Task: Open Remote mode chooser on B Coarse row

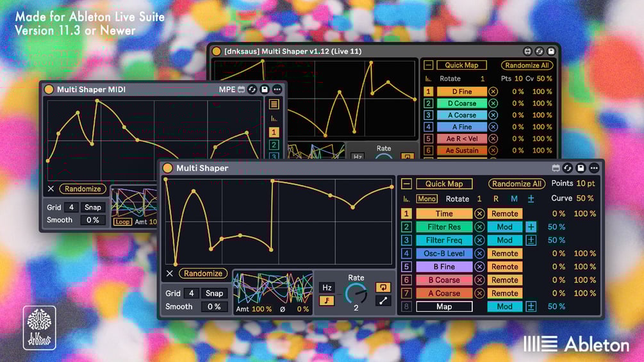Action: click(x=505, y=280)
